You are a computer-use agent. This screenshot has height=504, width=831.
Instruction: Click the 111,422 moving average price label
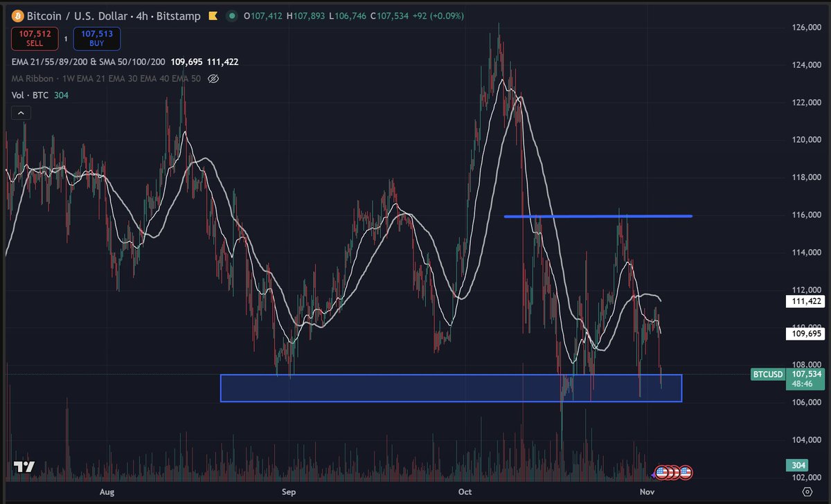[806, 301]
